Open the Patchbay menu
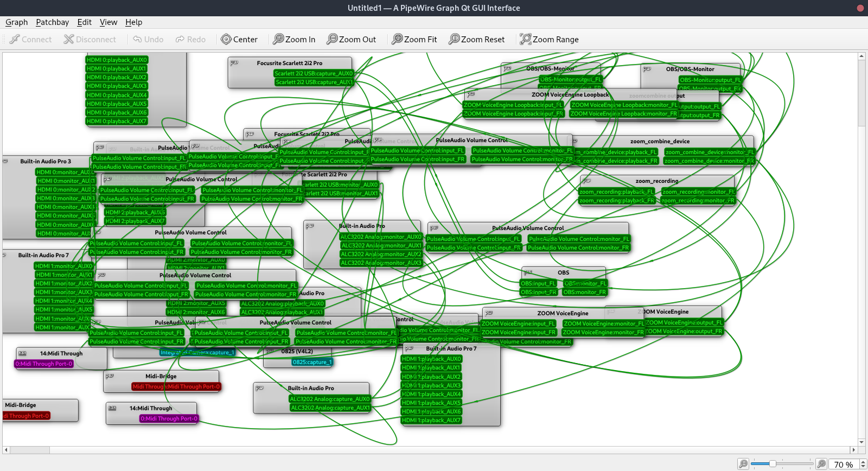 coord(52,22)
